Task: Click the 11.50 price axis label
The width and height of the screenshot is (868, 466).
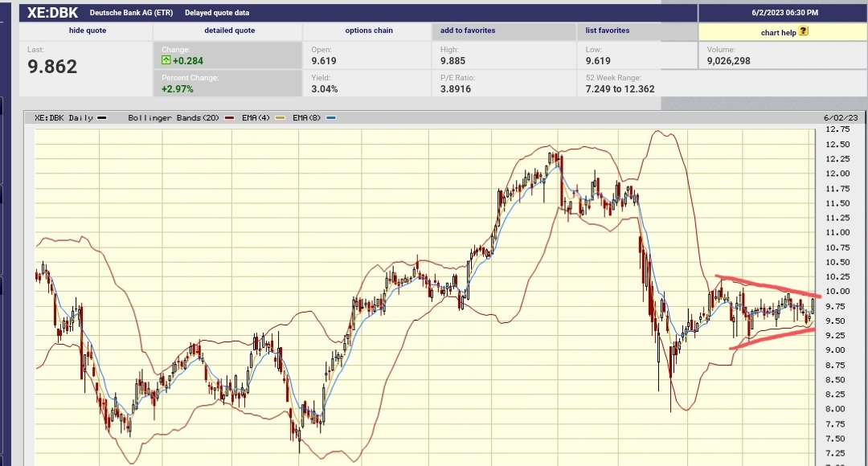Action: (837, 203)
